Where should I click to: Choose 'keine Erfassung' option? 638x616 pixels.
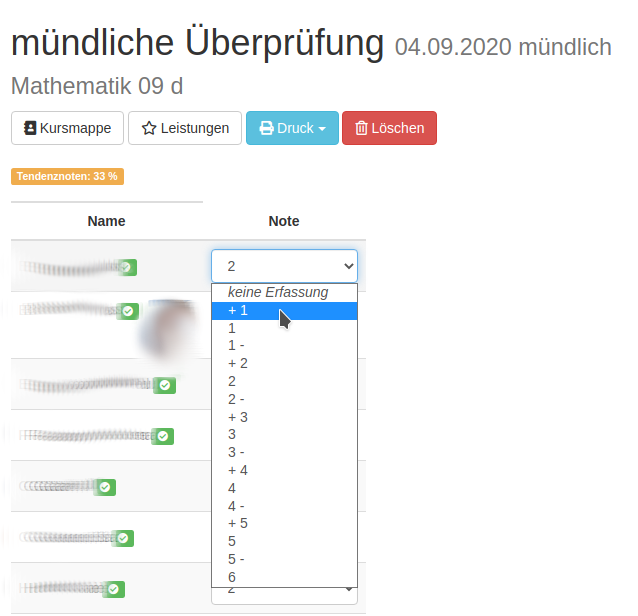coord(278,292)
